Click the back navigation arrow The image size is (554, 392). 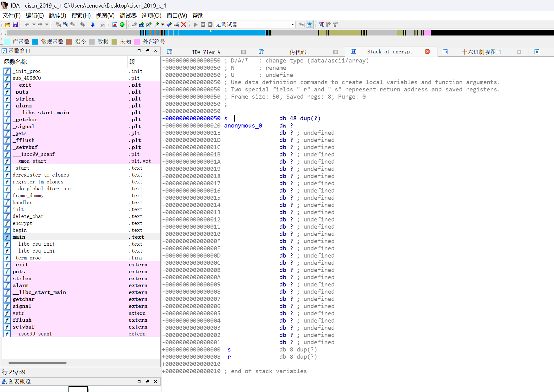(27, 24)
